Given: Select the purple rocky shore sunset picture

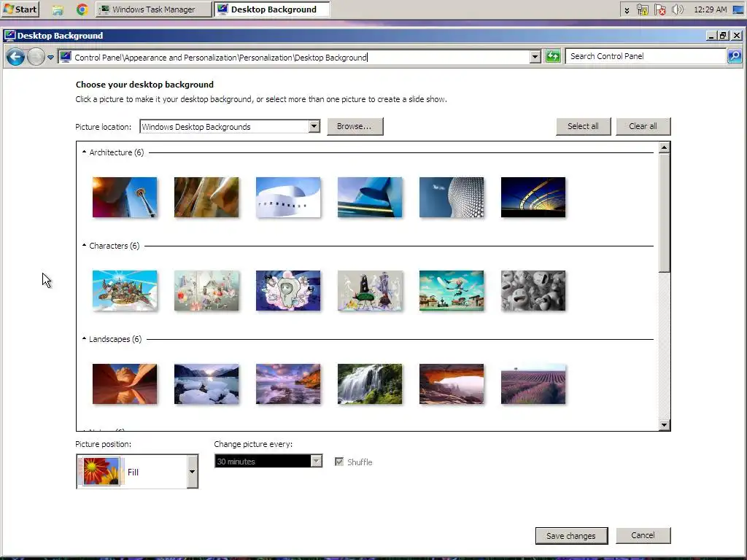Looking at the screenshot, I should [288, 384].
